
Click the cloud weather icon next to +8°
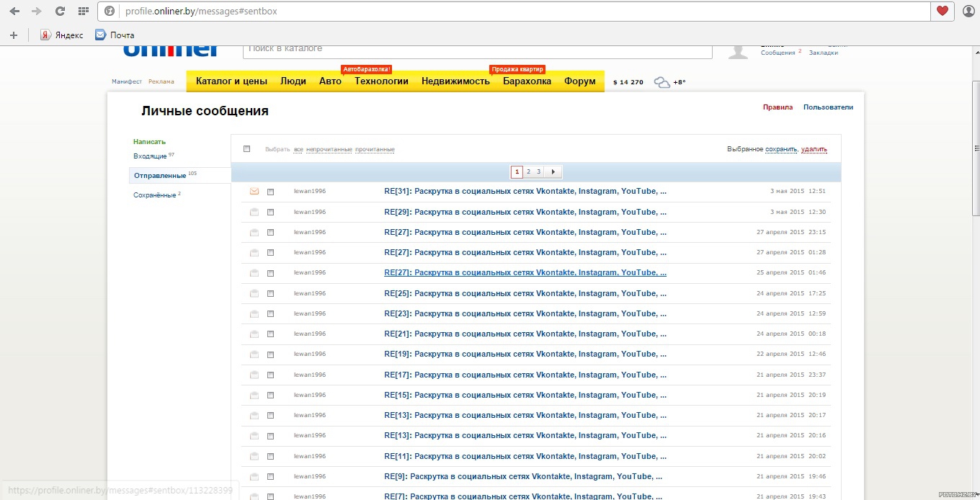point(661,82)
